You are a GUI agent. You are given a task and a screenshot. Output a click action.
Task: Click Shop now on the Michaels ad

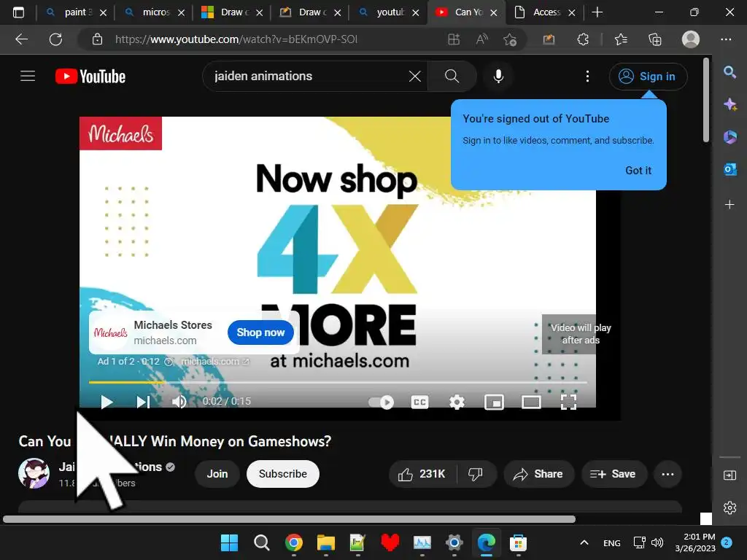[x=260, y=332]
